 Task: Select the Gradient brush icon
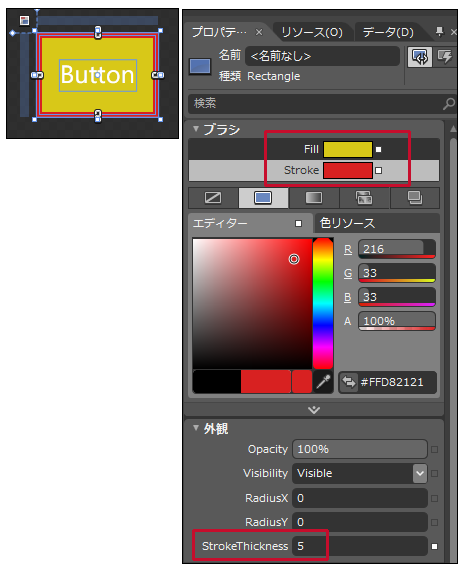click(314, 198)
